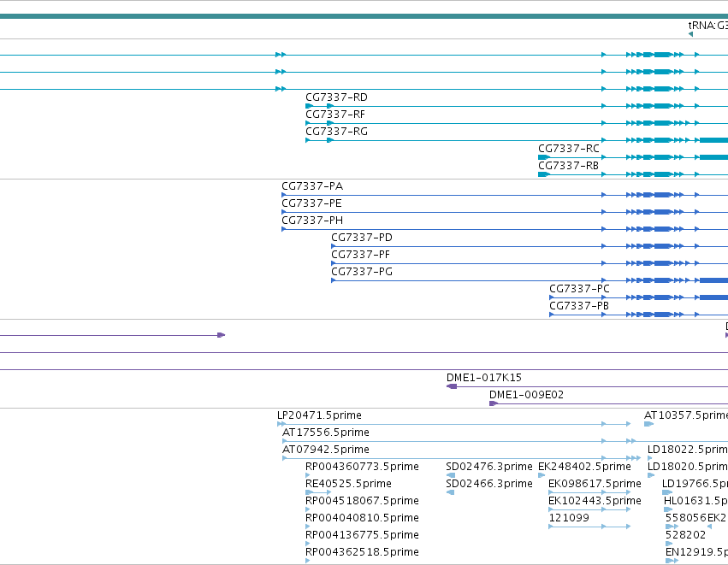Click the CG7337-PH protein feature label

pyautogui.click(x=312, y=221)
